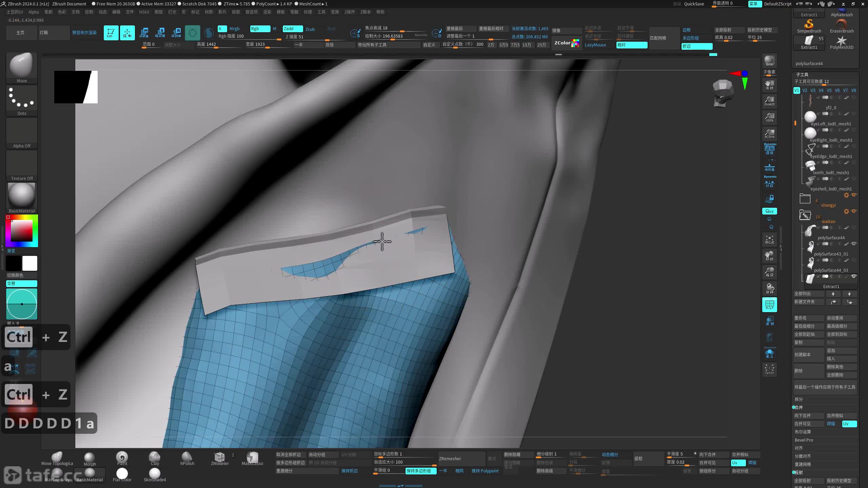868x488 pixels.
Task: Toggle the Zsub mode
Action: pos(310,29)
